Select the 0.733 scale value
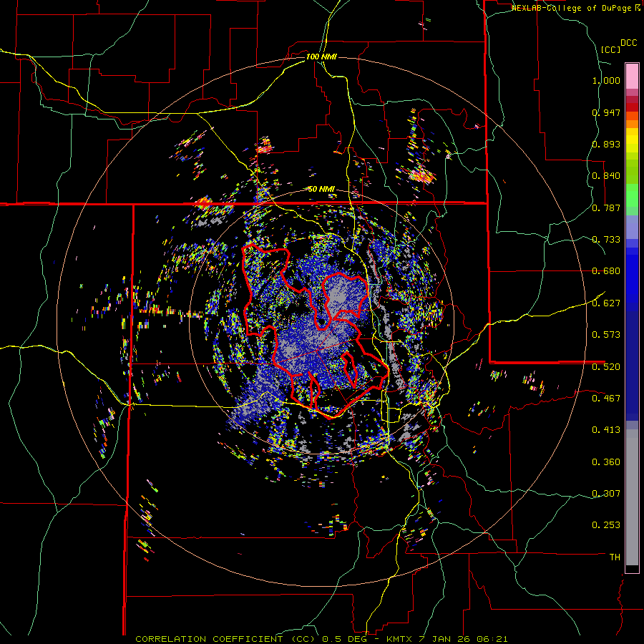644x644 pixels. (x=606, y=240)
